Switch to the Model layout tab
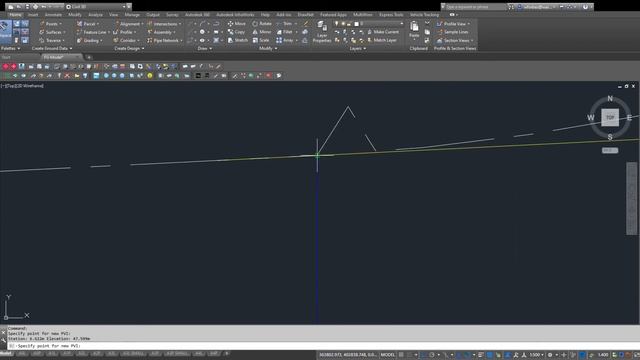This screenshot has width=640, height=360. [6, 354]
